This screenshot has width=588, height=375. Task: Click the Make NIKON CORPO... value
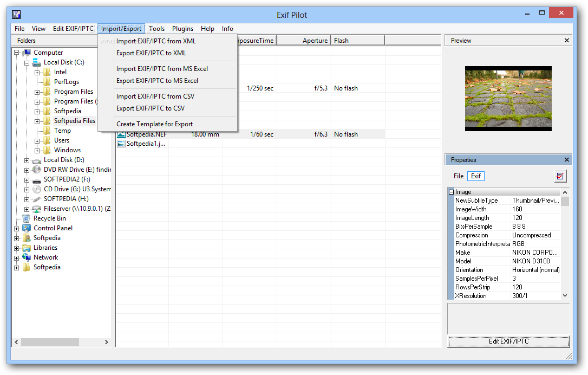[535, 253]
